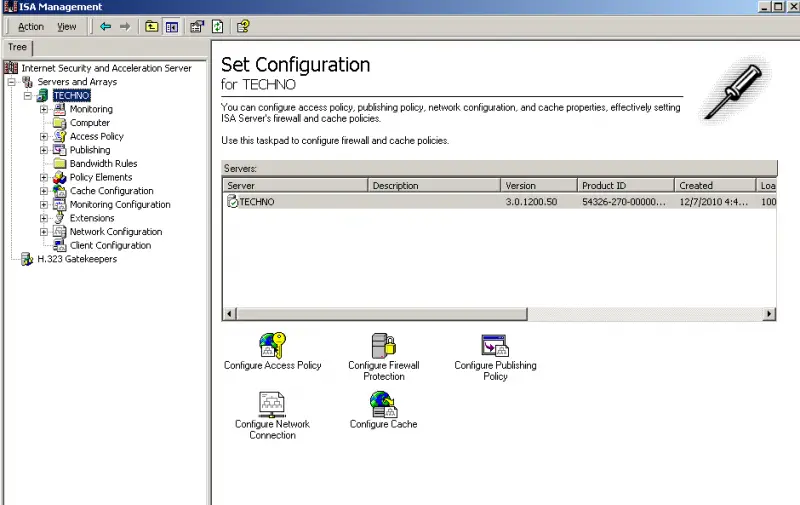
Task: Expand the Access Policy node
Action: point(44,136)
